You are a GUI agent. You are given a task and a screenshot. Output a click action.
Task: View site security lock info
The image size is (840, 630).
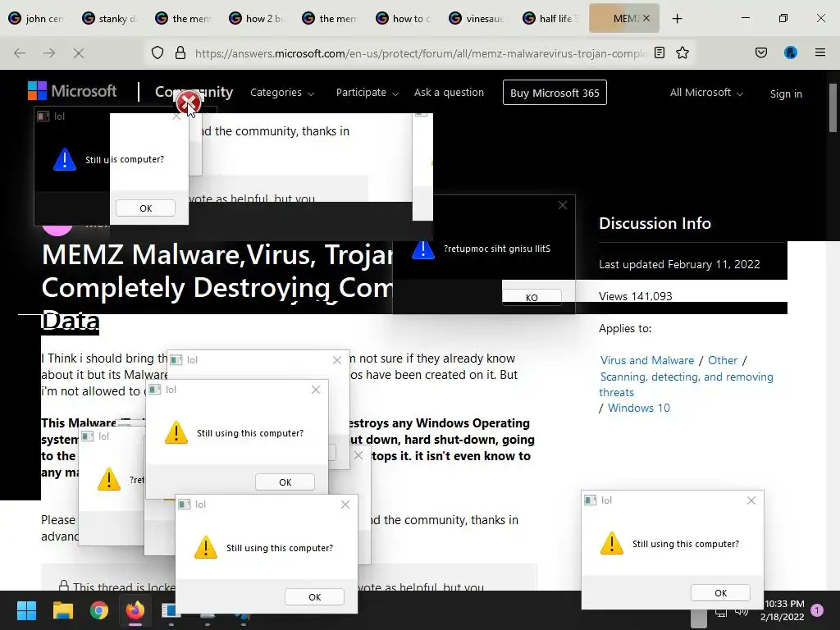(180, 52)
